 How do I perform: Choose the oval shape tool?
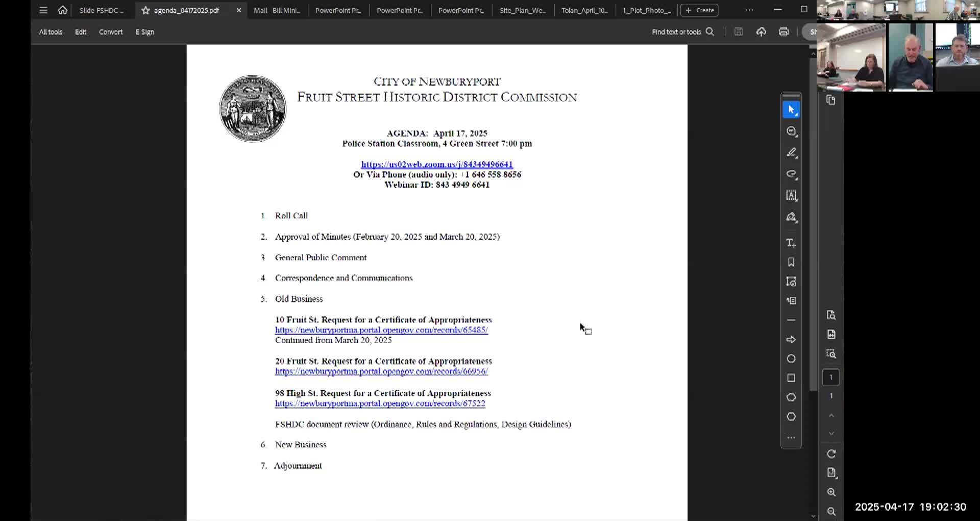[791, 359]
